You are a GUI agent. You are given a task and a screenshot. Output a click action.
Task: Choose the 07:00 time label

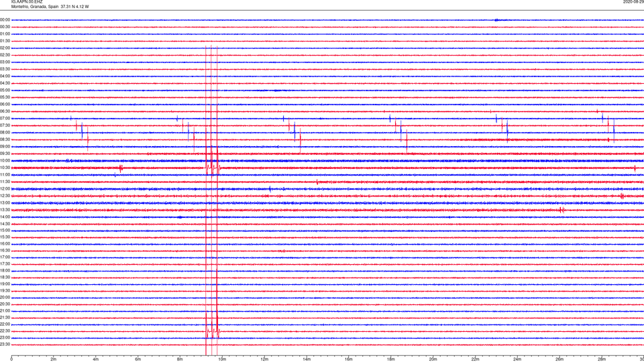click(x=5, y=118)
